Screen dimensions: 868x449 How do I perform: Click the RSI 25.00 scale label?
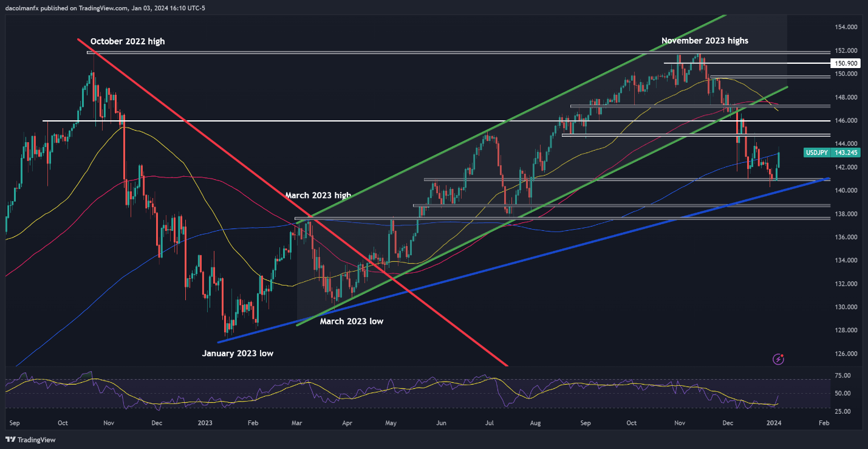coord(842,412)
